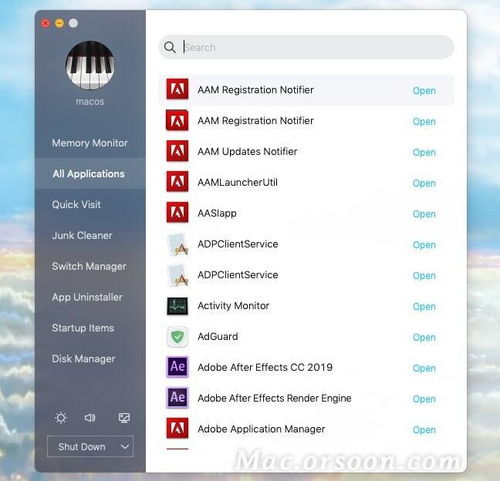Click the piano profile avatar

[x=90, y=65]
